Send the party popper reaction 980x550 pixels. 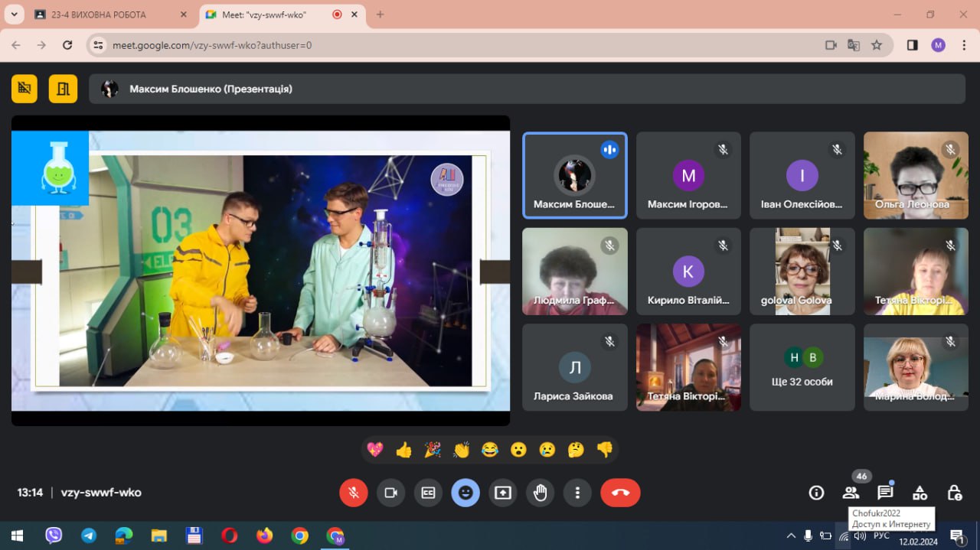[433, 450]
